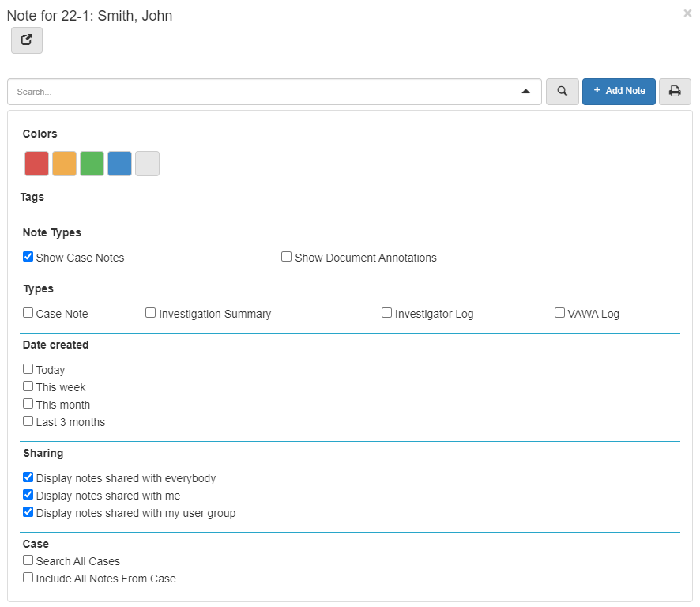The height and width of the screenshot is (607, 700).
Task: Pick the orange color swatch
Action: click(65, 164)
